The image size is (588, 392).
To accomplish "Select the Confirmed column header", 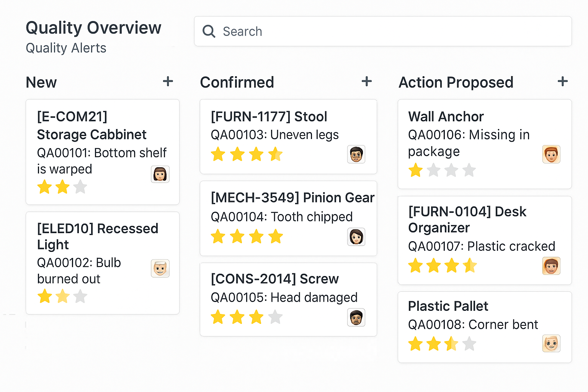I will click(x=237, y=82).
